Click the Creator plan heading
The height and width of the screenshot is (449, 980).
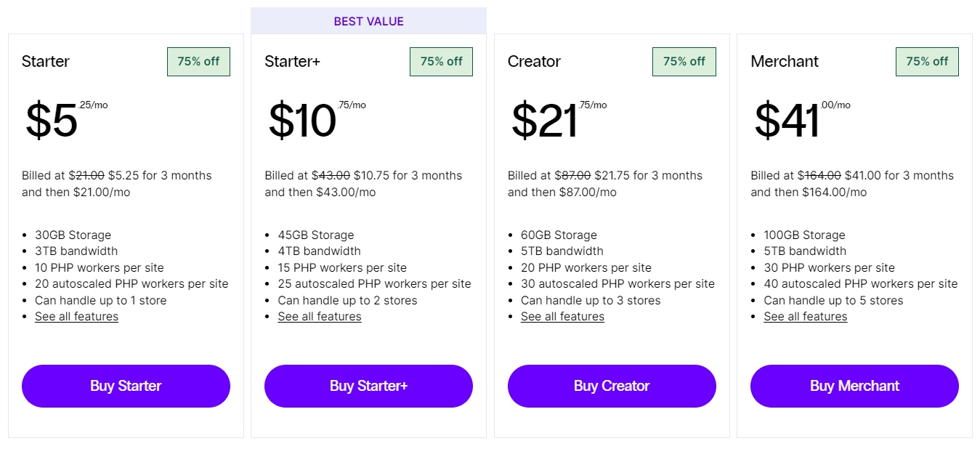[x=534, y=62]
